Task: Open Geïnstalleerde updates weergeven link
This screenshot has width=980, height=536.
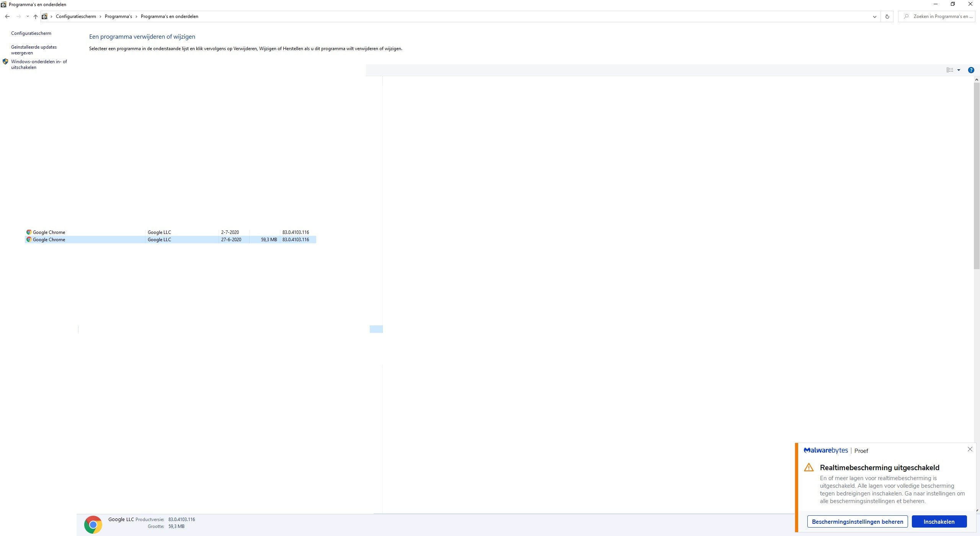Action: pyautogui.click(x=34, y=50)
